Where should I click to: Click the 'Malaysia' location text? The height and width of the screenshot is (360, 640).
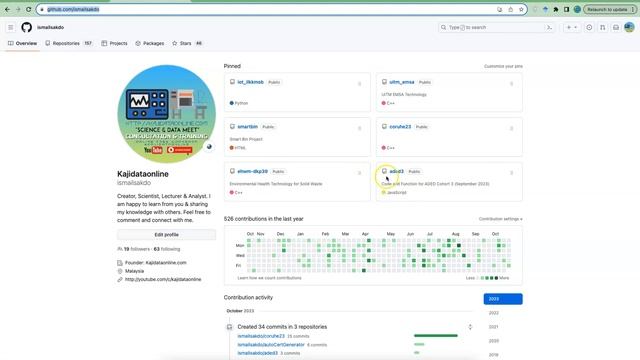pyautogui.click(x=134, y=271)
